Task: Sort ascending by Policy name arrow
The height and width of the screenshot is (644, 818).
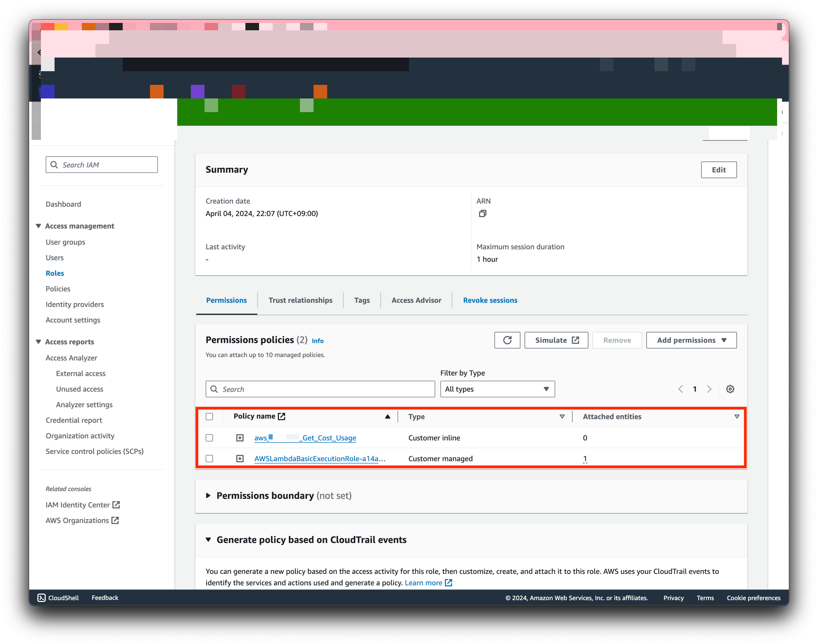Action: (387, 416)
